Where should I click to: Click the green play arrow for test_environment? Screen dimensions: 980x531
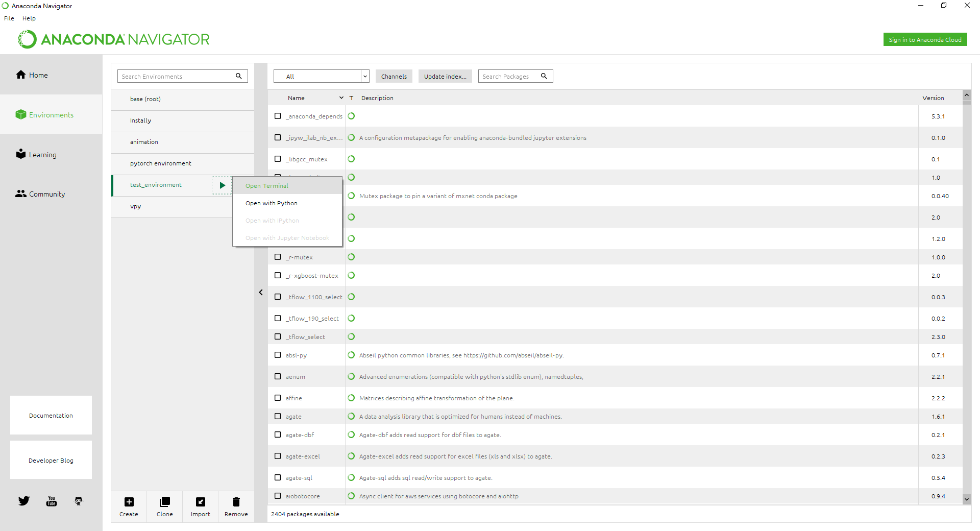pyautogui.click(x=222, y=185)
